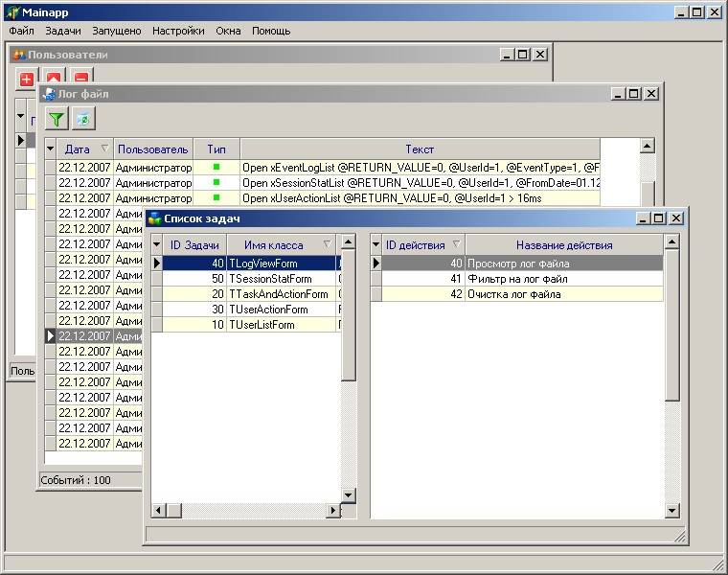The image size is (728, 575).
Task: Sort by the Пользователь column header
Action: pos(152,149)
